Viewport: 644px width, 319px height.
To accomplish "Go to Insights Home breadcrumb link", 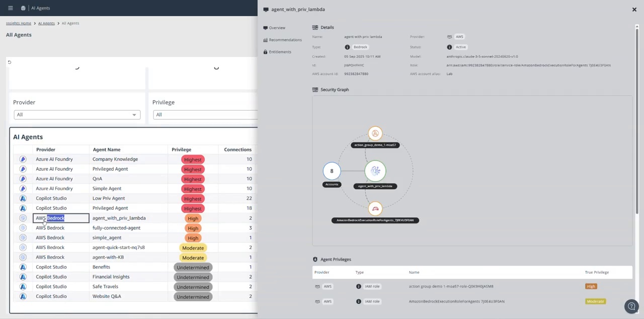I will 19,23.
